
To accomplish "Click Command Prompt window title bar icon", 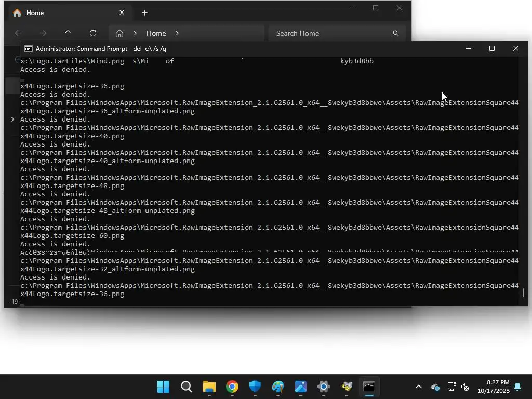I will [29, 49].
